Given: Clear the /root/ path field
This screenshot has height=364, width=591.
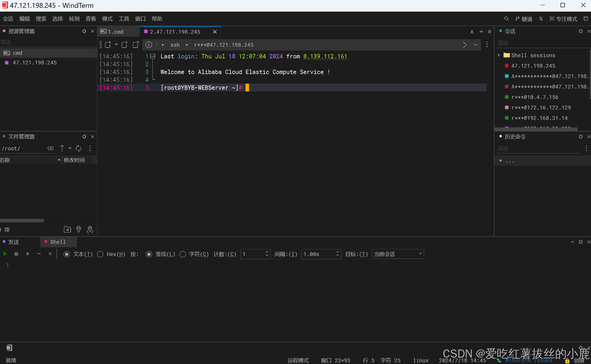Looking at the screenshot, I should click(50, 148).
